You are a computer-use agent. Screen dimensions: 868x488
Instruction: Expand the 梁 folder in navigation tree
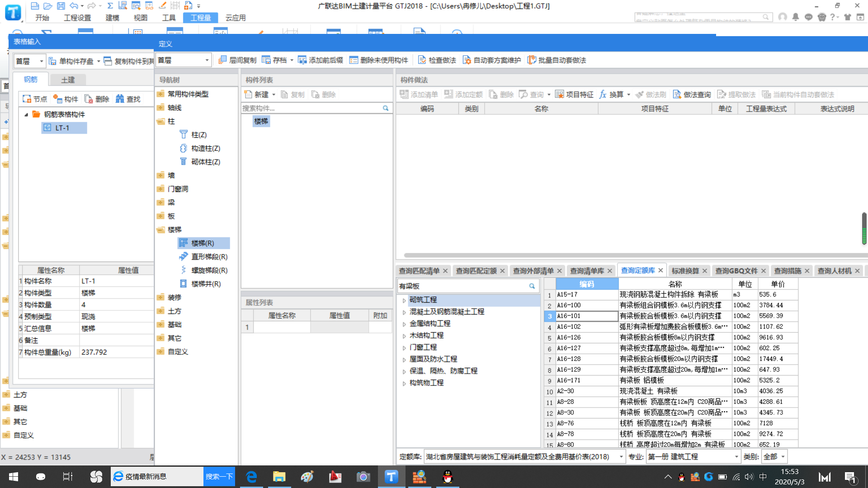160,202
